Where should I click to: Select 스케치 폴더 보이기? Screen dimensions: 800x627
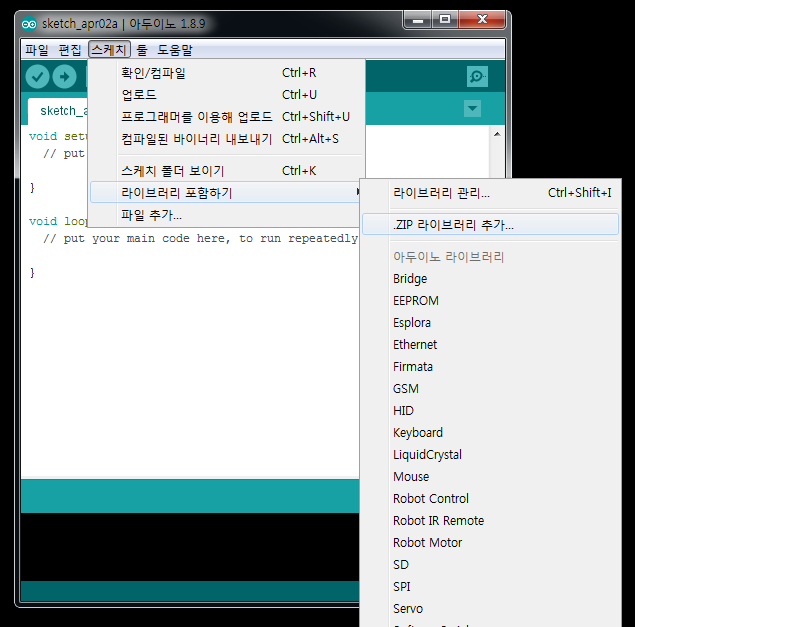[227, 171]
